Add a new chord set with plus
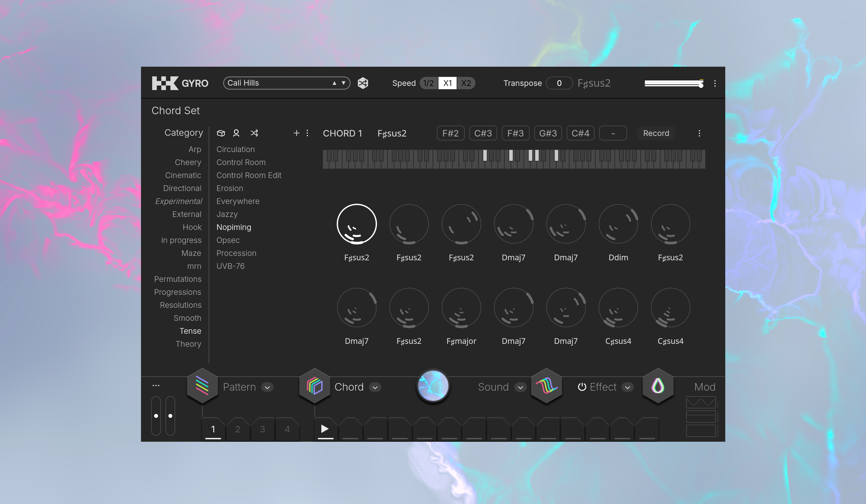Screen dimensions: 866x504 coord(296,133)
